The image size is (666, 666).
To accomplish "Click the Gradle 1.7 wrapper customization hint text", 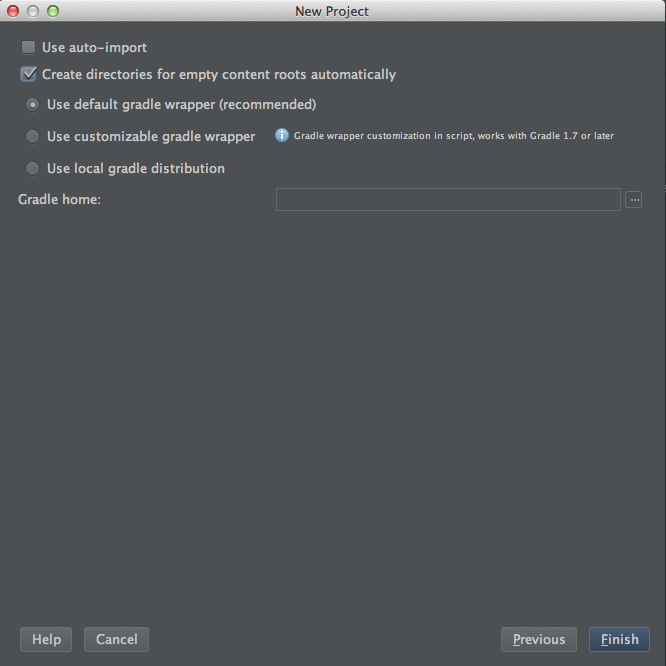I will [x=454, y=136].
